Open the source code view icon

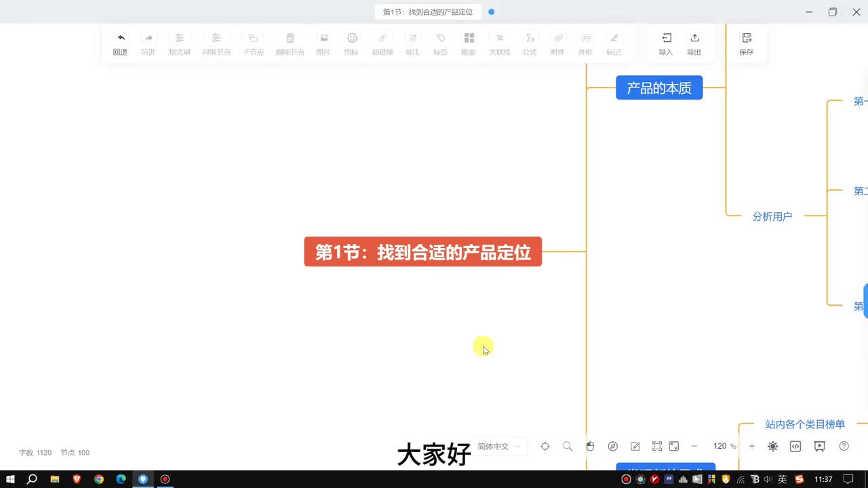796,446
